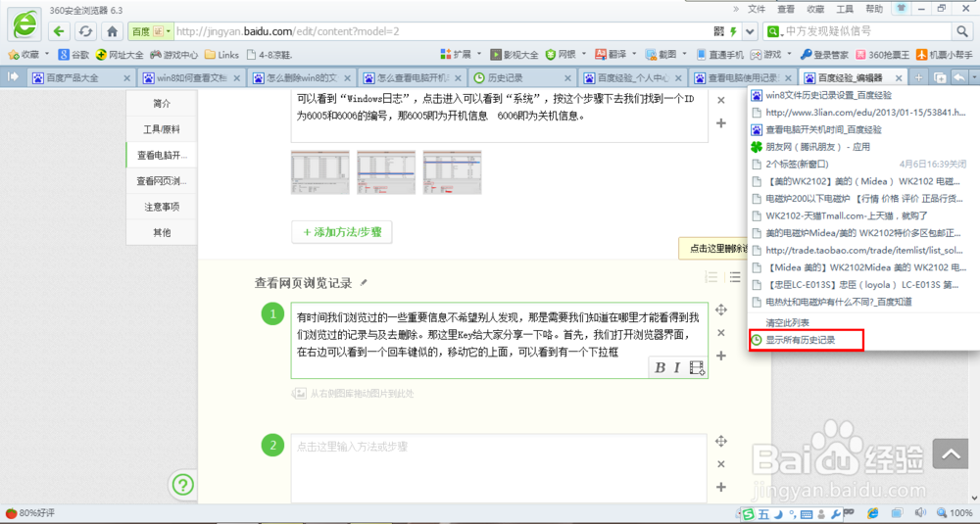Screen dimensions: 980x524
Task: Click the first screenshot thumbnail
Action: tap(320, 171)
